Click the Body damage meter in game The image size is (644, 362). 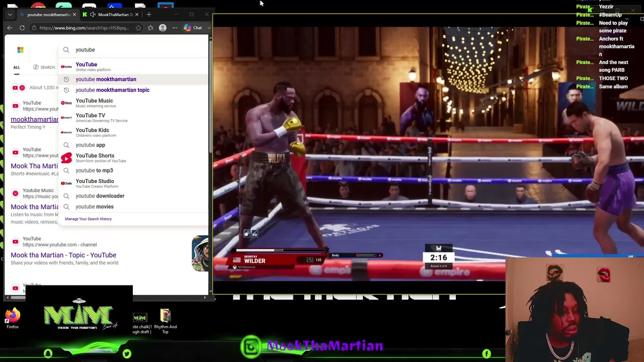tap(356, 255)
